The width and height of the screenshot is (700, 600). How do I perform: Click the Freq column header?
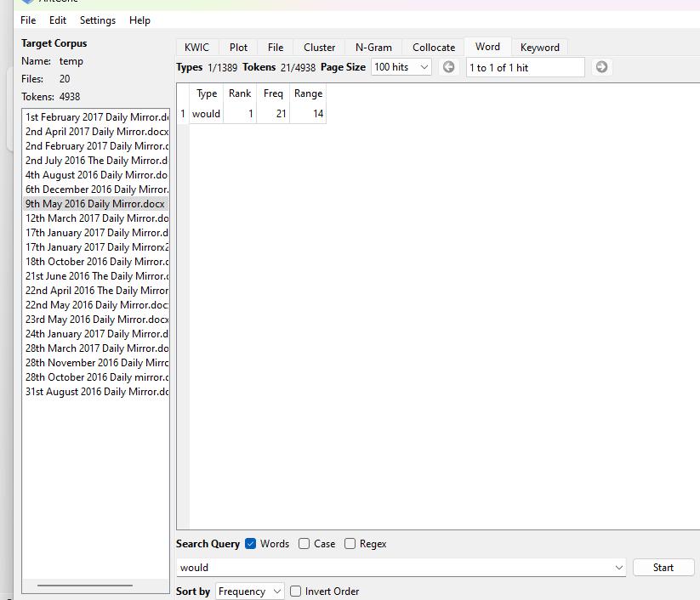(273, 93)
